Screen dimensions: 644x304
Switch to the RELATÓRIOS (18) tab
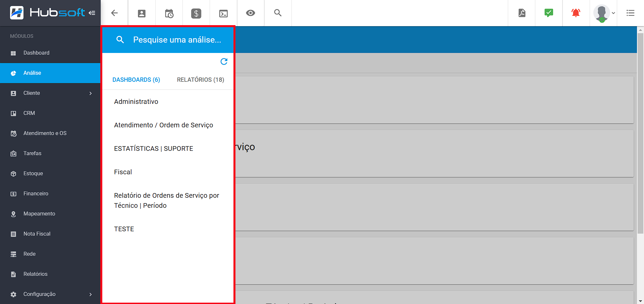pyautogui.click(x=201, y=80)
